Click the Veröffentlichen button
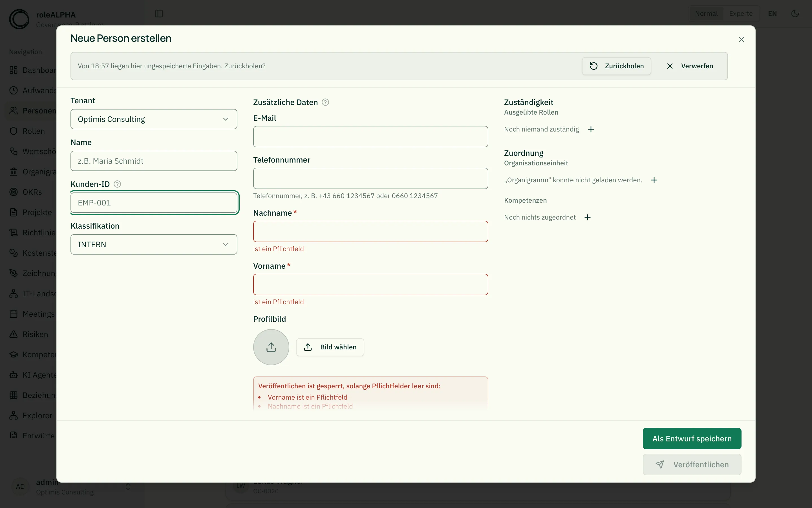Viewport: 812px width, 508px height. pyautogui.click(x=692, y=465)
